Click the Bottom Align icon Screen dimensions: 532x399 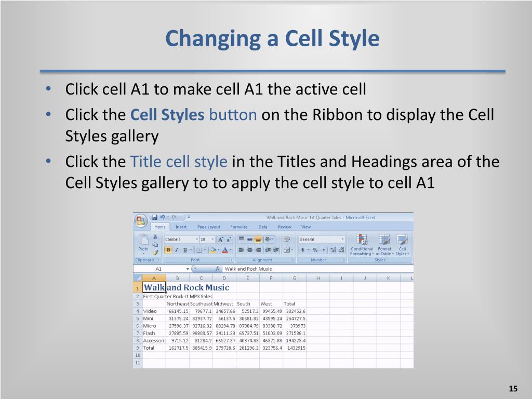[x=258, y=239]
